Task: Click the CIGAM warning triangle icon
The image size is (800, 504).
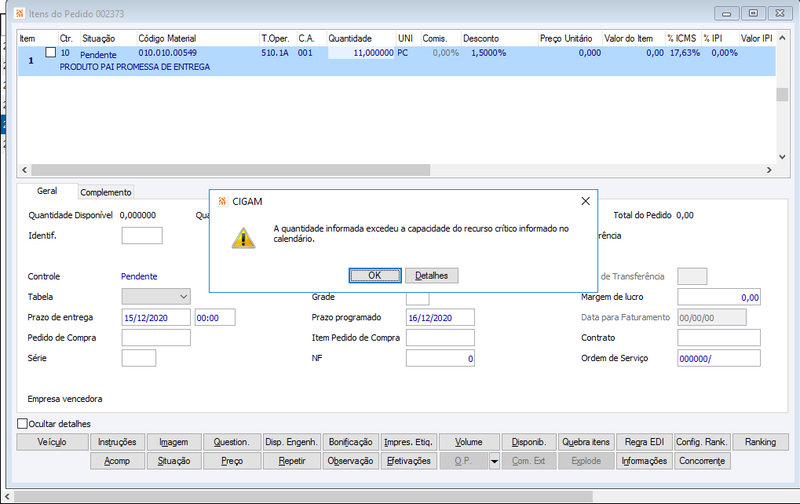Action: 243,238
